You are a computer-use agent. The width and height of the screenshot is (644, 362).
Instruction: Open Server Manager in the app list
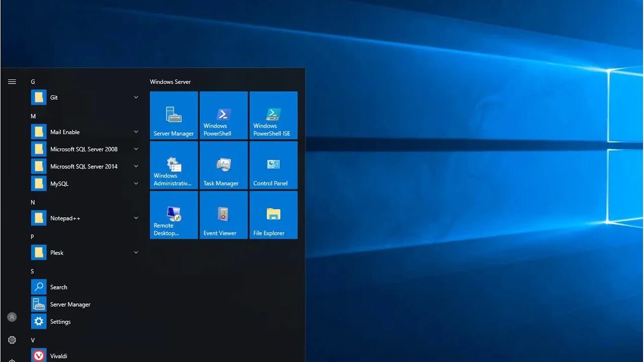click(x=86, y=304)
